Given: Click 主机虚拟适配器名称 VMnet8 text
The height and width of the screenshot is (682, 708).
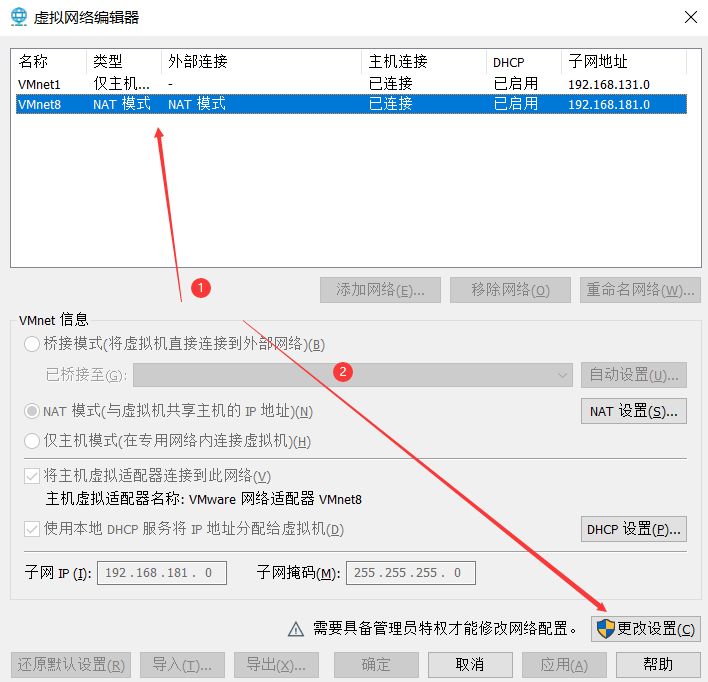Looking at the screenshot, I should tap(204, 499).
